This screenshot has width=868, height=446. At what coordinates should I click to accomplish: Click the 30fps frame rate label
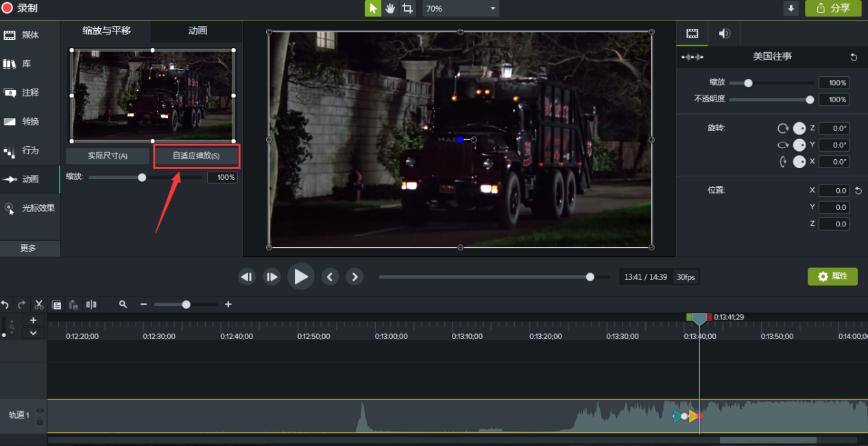pyautogui.click(x=686, y=277)
